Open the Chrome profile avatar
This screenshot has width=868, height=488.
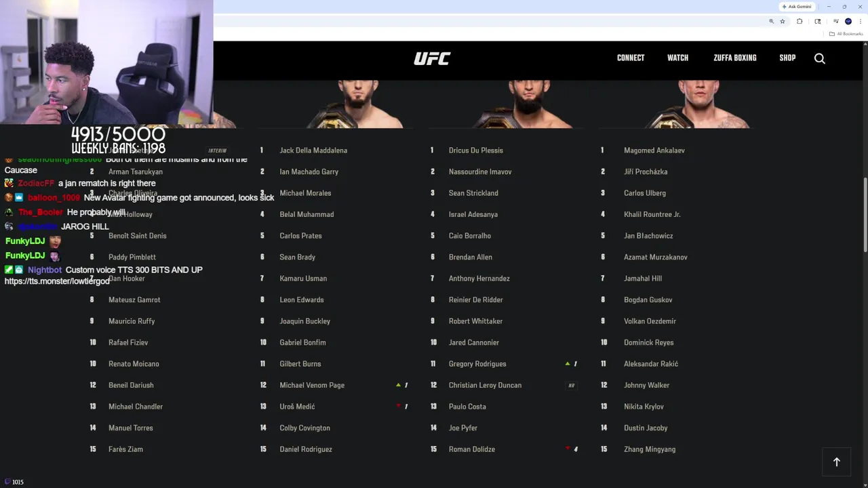pos(848,22)
